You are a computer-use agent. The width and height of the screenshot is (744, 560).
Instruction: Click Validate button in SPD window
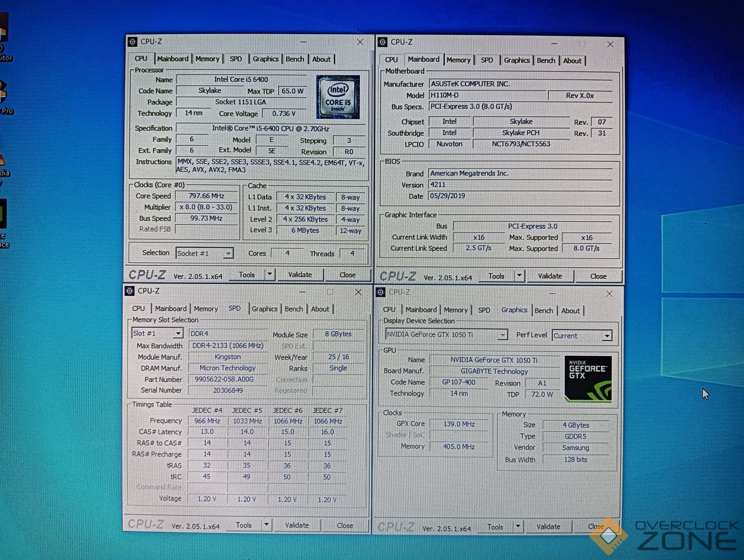tap(297, 525)
